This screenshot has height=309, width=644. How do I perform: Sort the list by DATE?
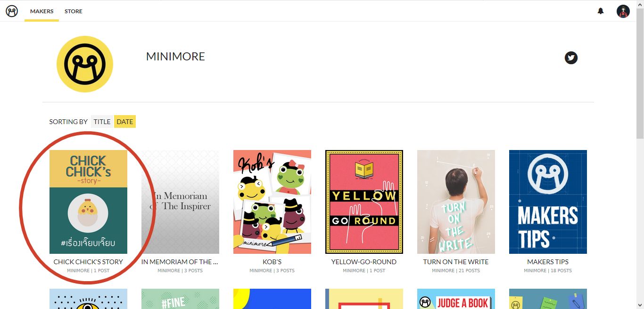pos(125,122)
